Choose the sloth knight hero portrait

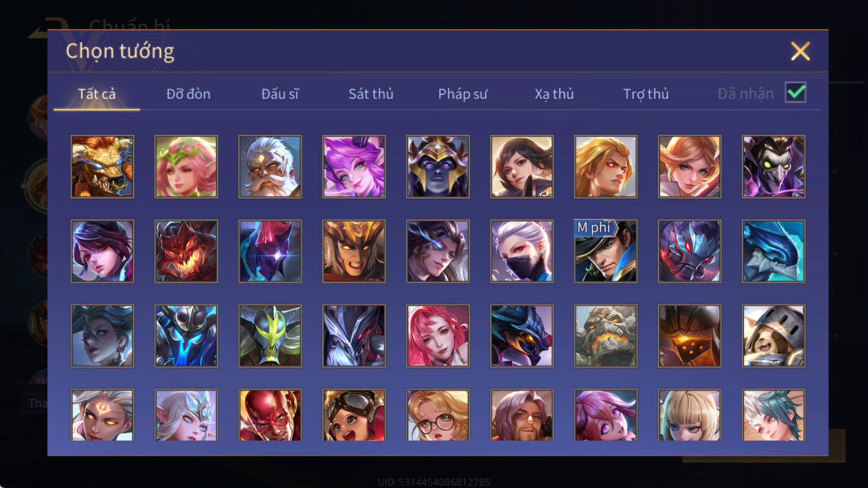point(774,335)
